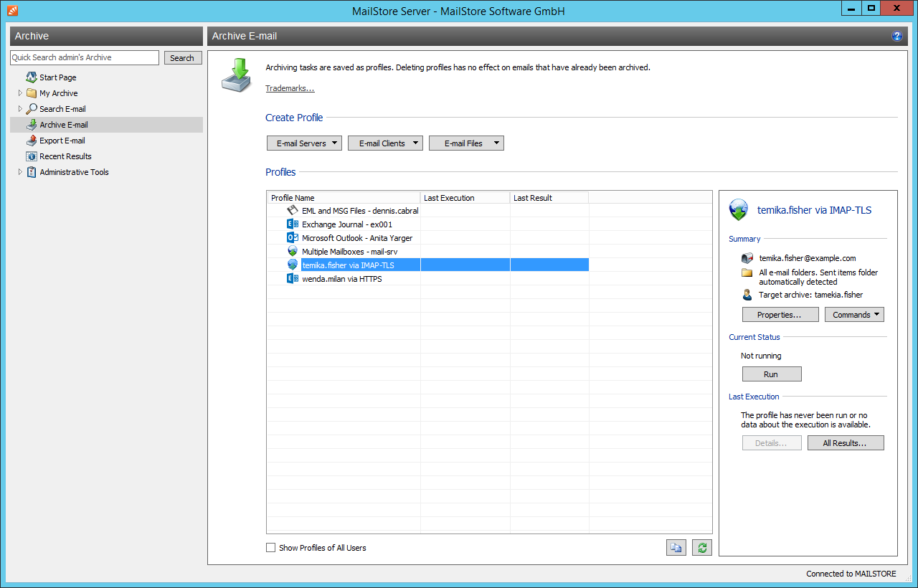Click the MailStore app icon in title bar
The image size is (918, 588).
[12, 11]
